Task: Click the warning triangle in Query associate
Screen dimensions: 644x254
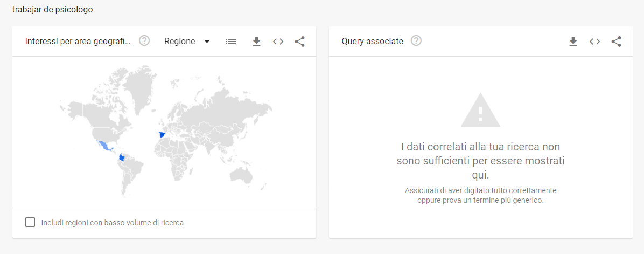Action: [480, 110]
